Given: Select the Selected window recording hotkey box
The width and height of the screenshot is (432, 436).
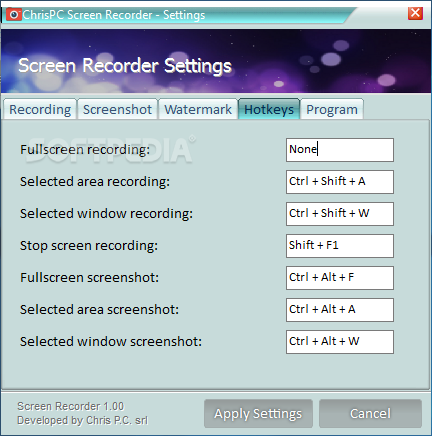Looking at the screenshot, I should coord(340,214).
